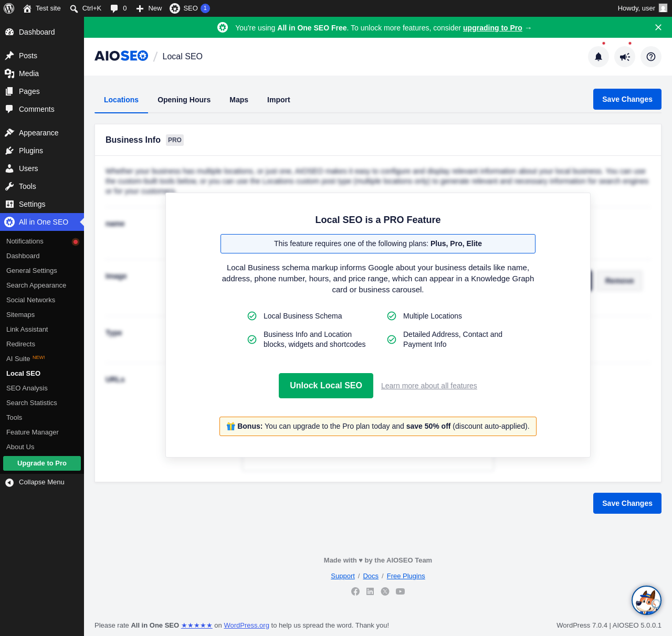This screenshot has height=636, width=672.
Task: Open the Free Plugins footer link
Action: [406, 576]
